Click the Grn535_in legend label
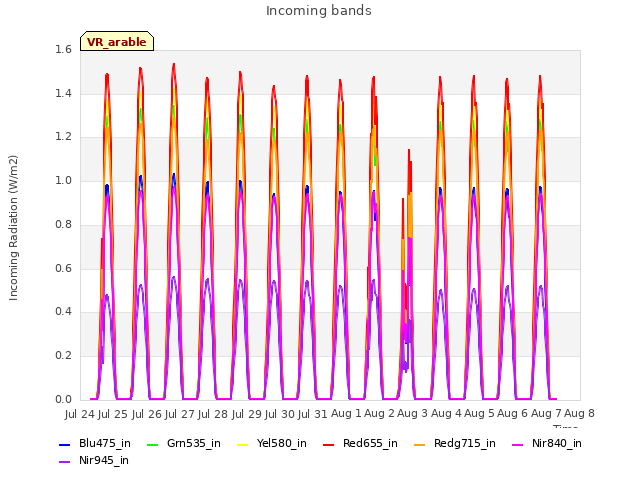 194,443
